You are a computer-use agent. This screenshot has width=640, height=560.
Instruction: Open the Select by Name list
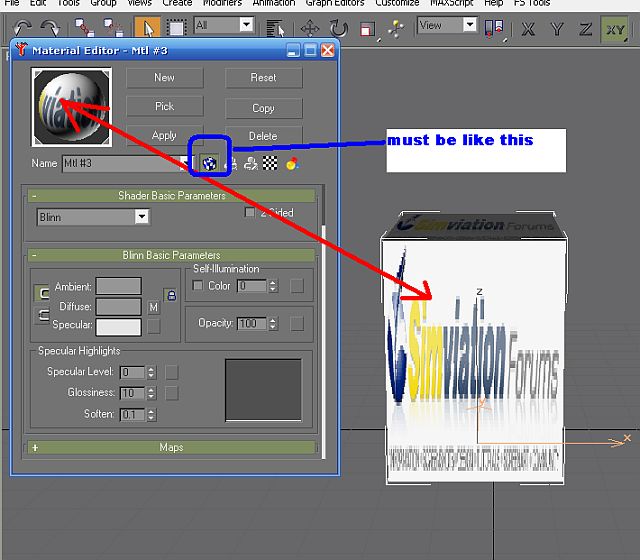pyautogui.click(x=275, y=28)
